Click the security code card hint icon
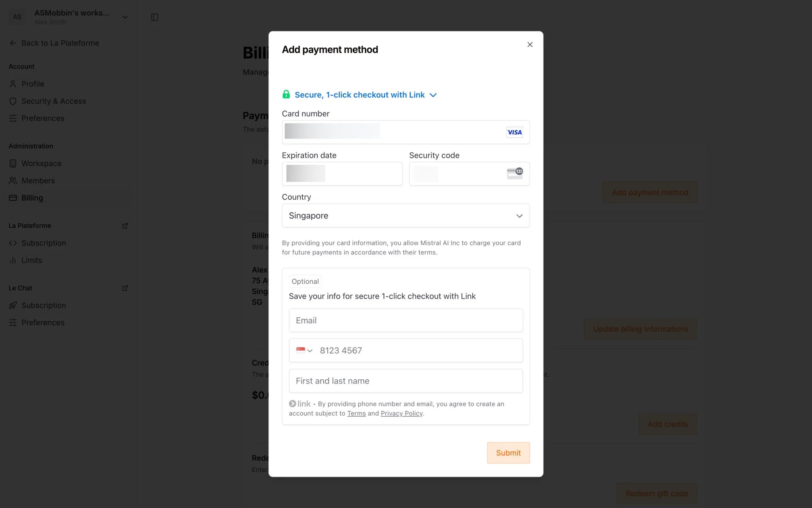Image resolution: width=812 pixels, height=508 pixels. tap(515, 173)
